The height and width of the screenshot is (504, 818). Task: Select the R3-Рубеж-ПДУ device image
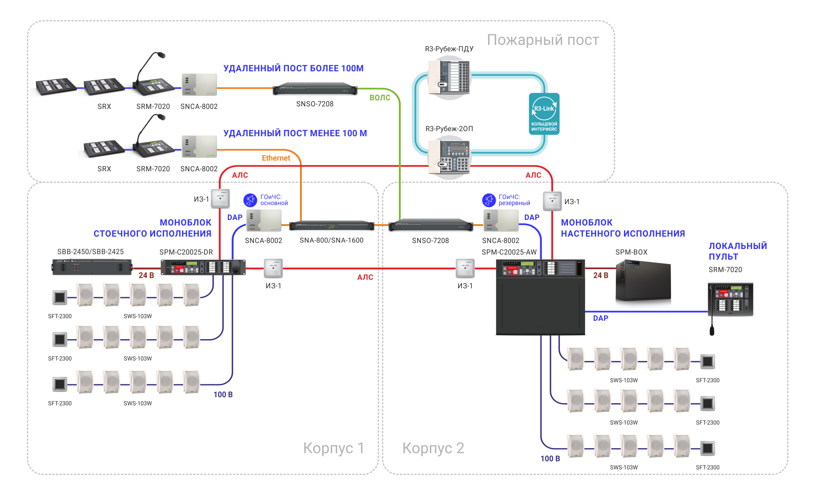[x=449, y=77]
